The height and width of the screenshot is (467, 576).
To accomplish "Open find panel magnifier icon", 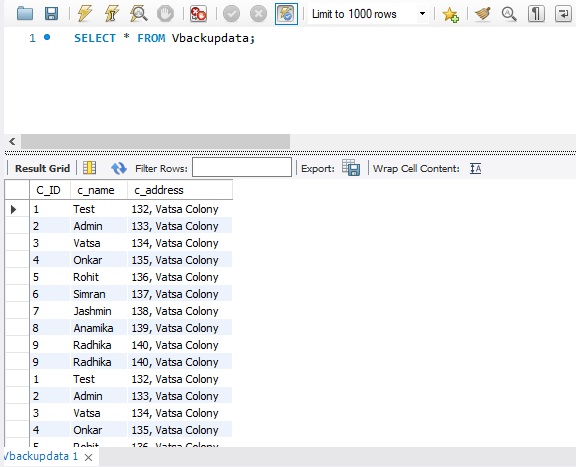I will (x=509, y=14).
